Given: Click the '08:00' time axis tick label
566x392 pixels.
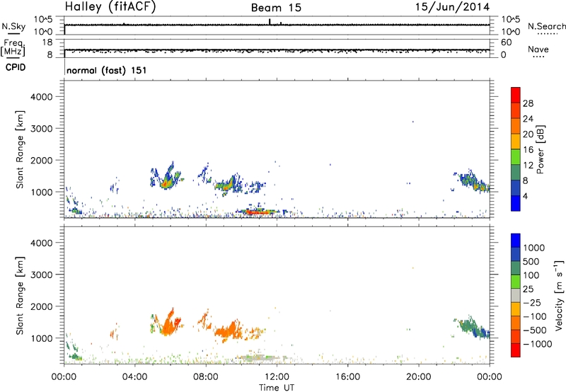Looking at the screenshot, I should click(x=206, y=377).
